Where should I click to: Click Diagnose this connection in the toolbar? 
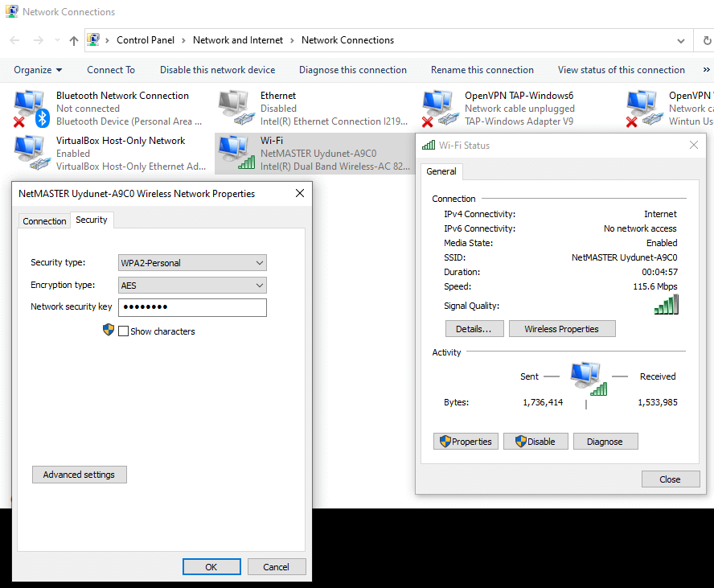[x=352, y=70]
